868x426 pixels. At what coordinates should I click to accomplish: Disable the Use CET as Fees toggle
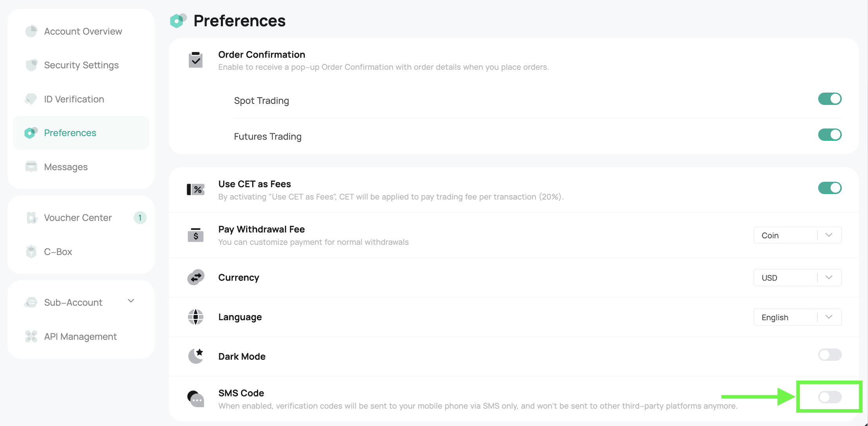coord(830,188)
